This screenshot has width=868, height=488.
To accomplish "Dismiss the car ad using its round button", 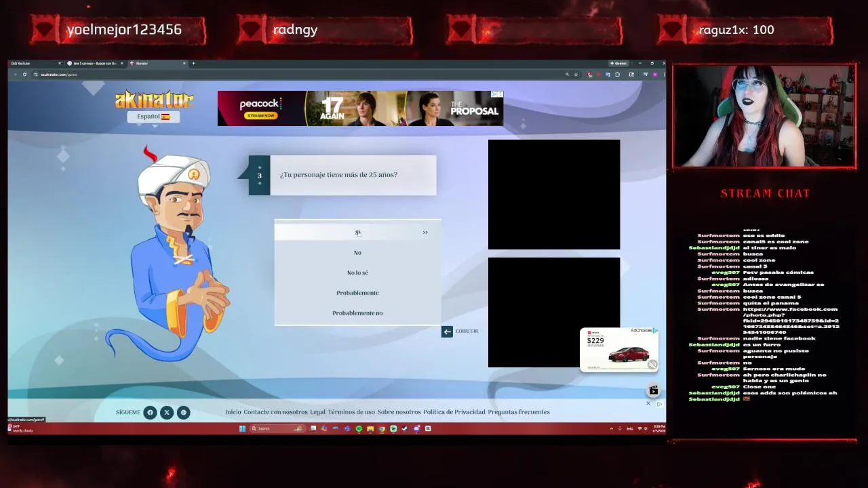I will point(652,365).
